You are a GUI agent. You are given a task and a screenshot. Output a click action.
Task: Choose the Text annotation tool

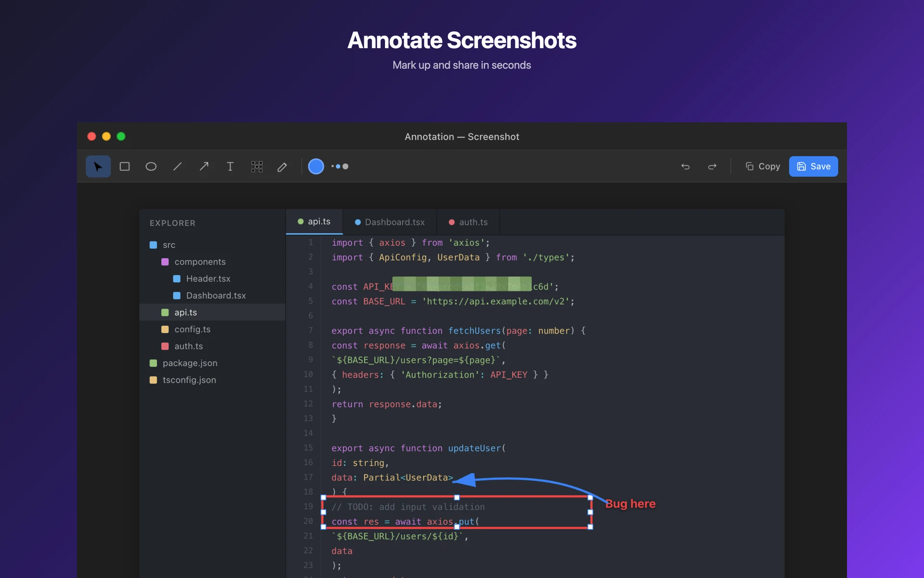pos(230,167)
